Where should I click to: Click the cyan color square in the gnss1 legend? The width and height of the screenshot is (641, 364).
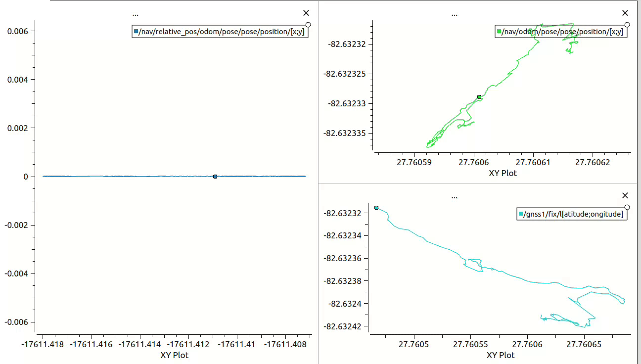click(x=521, y=214)
